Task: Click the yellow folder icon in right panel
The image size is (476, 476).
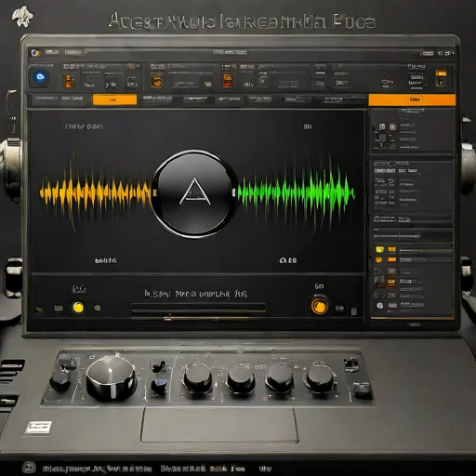Action: pos(379,249)
